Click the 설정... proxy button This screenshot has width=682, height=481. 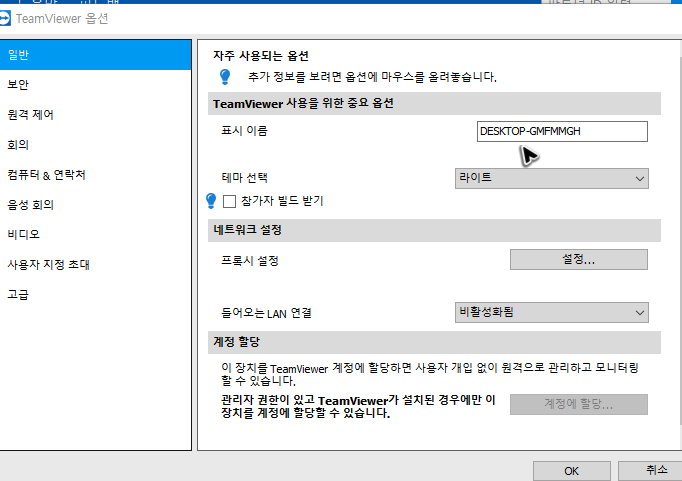coord(578,259)
